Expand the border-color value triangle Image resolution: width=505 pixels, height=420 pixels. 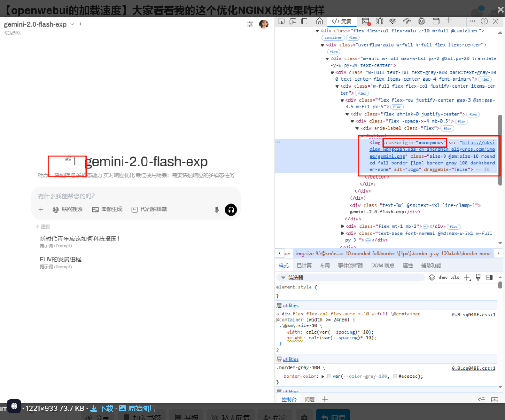coord(323,376)
